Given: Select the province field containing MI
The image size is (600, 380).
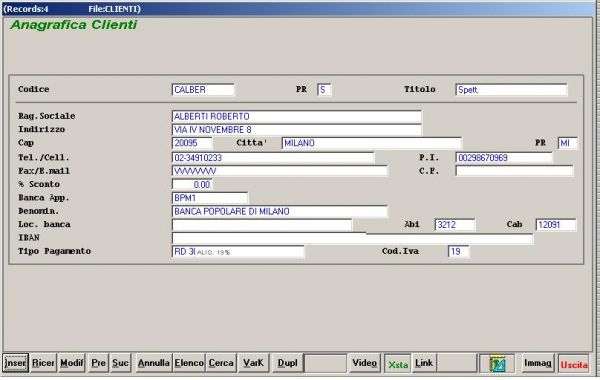Looking at the screenshot, I should coord(568,143).
